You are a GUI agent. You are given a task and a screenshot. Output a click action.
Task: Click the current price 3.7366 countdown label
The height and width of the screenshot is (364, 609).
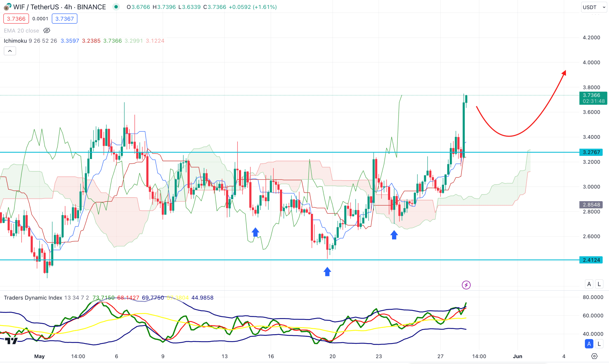click(593, 98)
